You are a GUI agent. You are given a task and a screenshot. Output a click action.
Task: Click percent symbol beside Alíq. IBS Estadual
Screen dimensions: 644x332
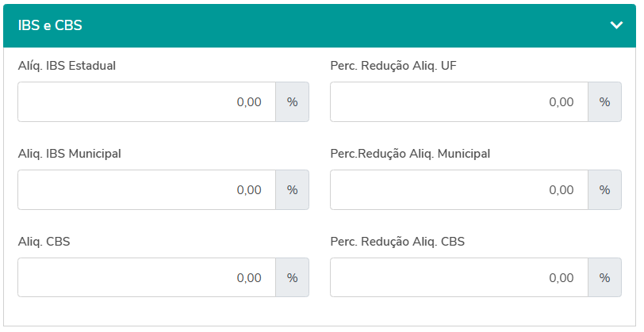(x=292, y=102)
